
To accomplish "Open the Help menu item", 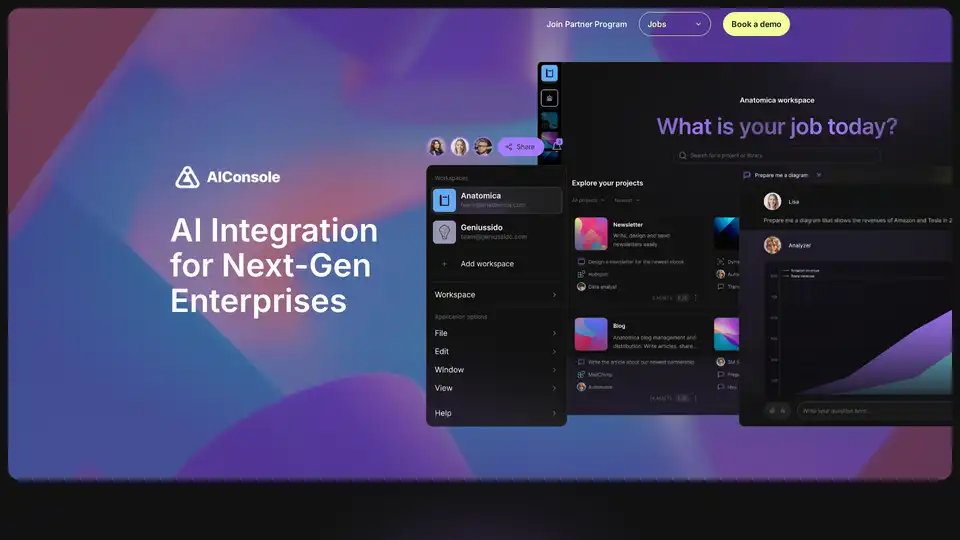I will click(496, 413).
